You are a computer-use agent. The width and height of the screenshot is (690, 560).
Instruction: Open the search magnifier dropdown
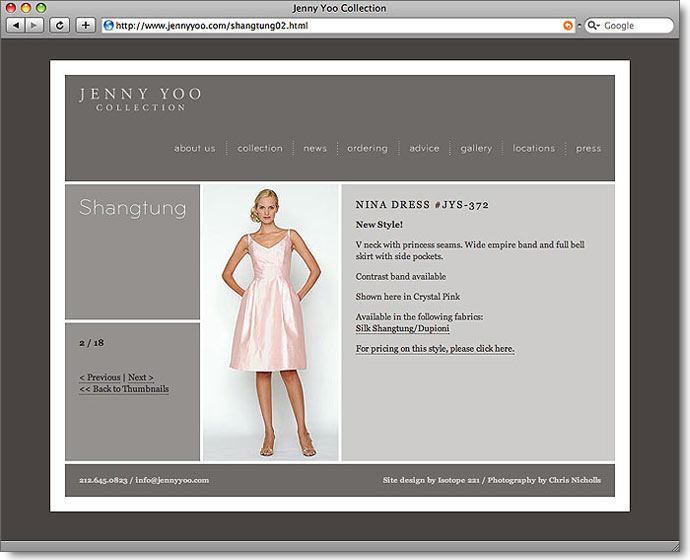coord(593,26)
